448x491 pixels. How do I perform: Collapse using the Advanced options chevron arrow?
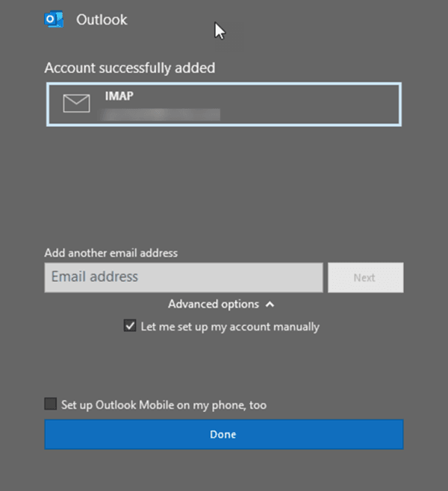pos(270,304)
